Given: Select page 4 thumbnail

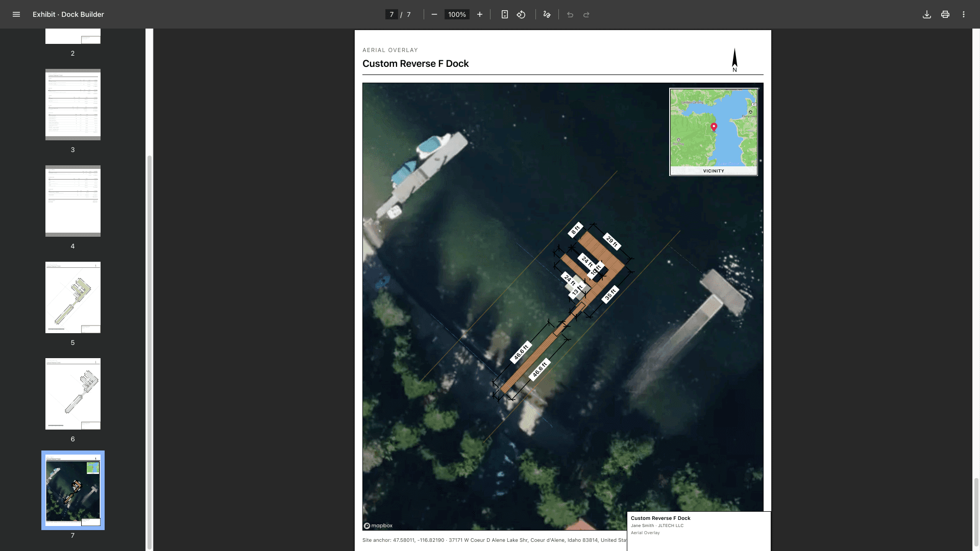Looking at the screenshot, I should [x=73, y=201].
